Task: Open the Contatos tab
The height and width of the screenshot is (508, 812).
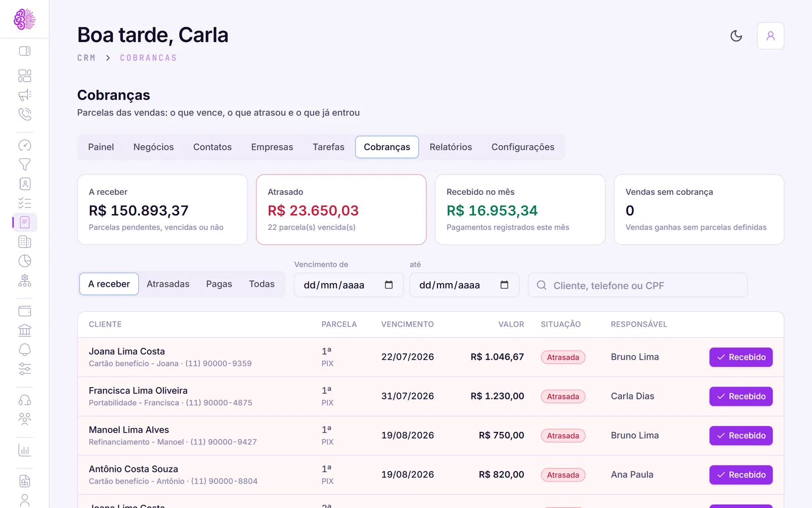Action: click(x=212, y=147)
